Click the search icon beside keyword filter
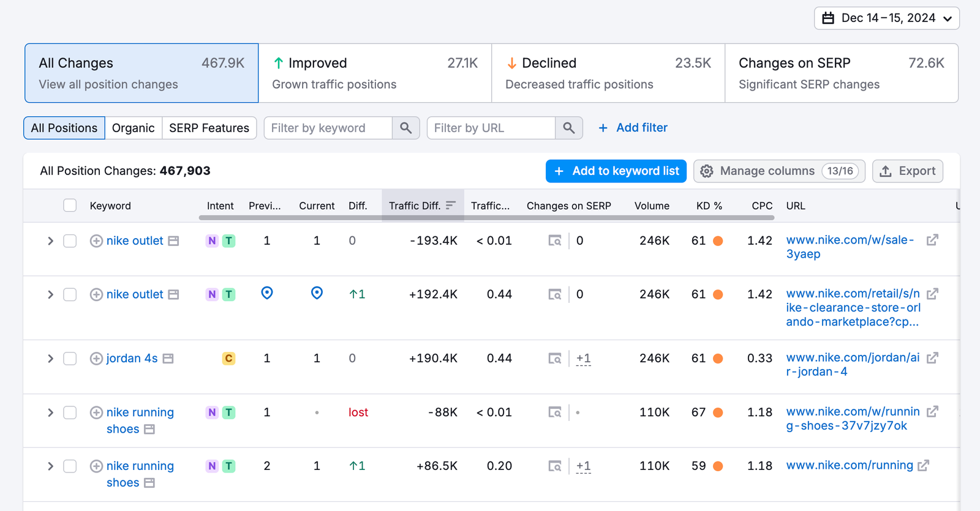980x511 pixels. [405, 128]
